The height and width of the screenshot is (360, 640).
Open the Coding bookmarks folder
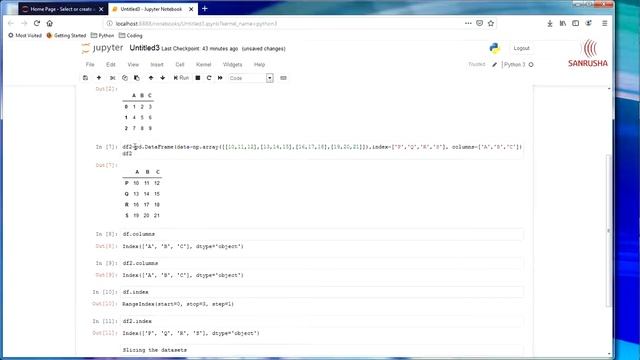click(131, 36)
